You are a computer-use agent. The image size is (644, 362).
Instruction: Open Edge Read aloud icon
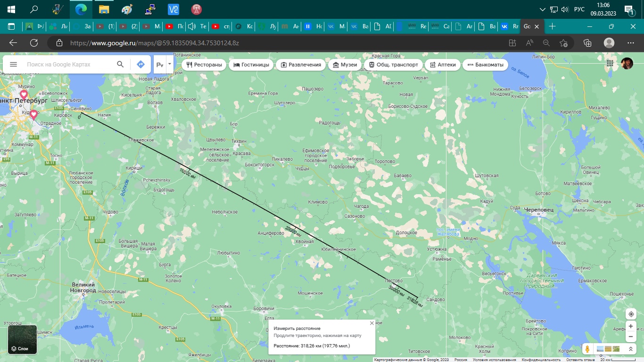(x=529, y=43)
